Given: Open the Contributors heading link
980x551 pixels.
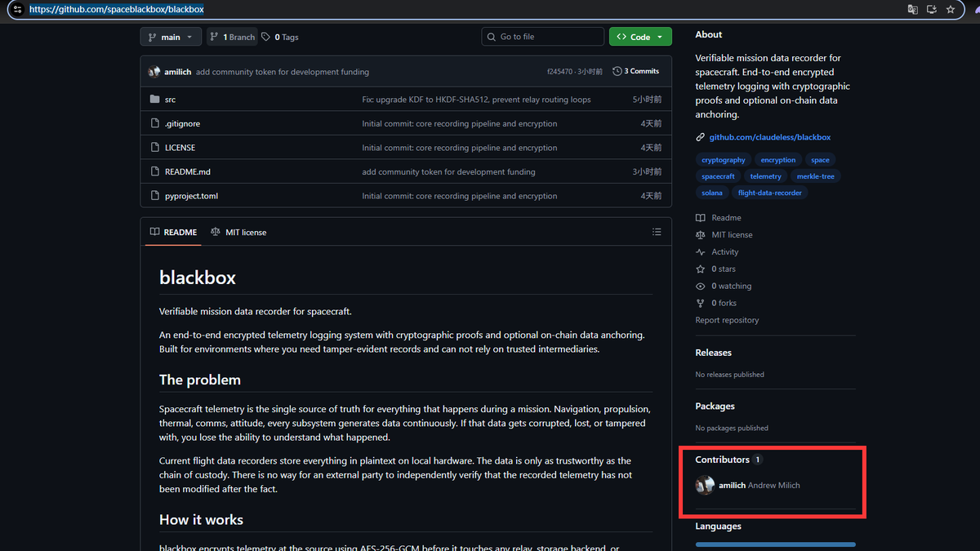Looking at the screenshot, I should [x=728, y=460].
